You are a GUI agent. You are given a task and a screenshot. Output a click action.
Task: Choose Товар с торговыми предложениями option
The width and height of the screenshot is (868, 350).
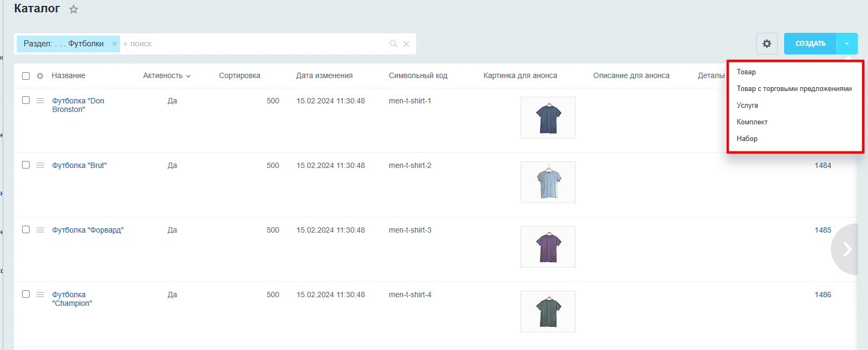tap(794, 89)
